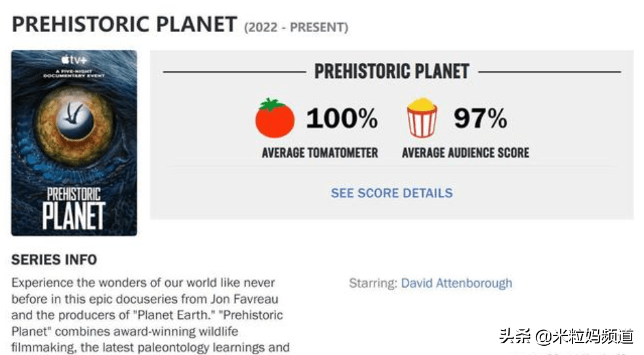Open the Prehistoric Planet poster thumbnail
This screenshot has width=644, height=355.
(x=74, y=143)
